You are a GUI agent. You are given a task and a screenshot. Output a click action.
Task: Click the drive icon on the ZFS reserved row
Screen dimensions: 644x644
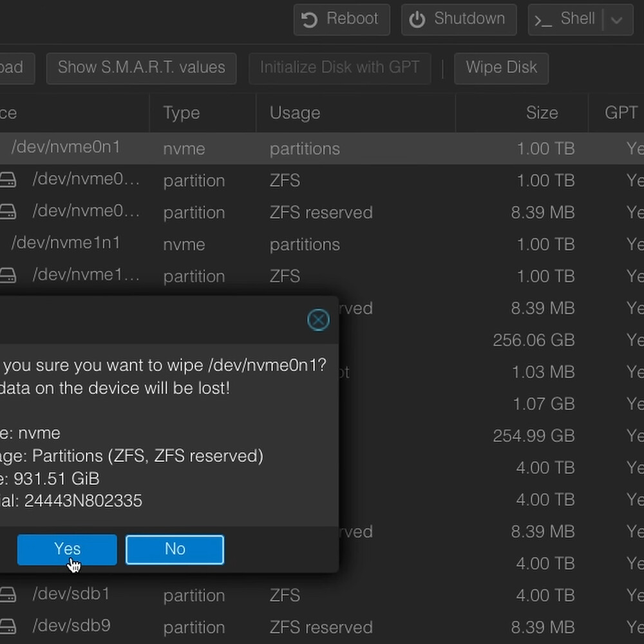[x=8, y=211]
